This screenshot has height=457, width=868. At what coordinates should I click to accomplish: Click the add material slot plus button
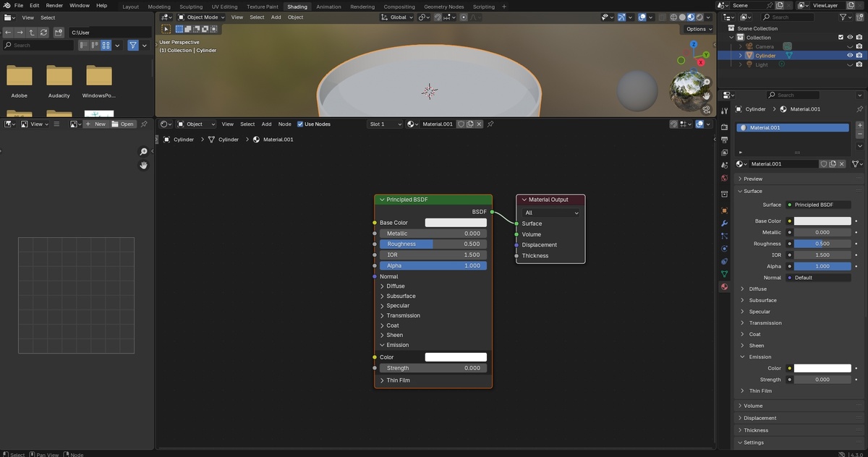point(859,126)
